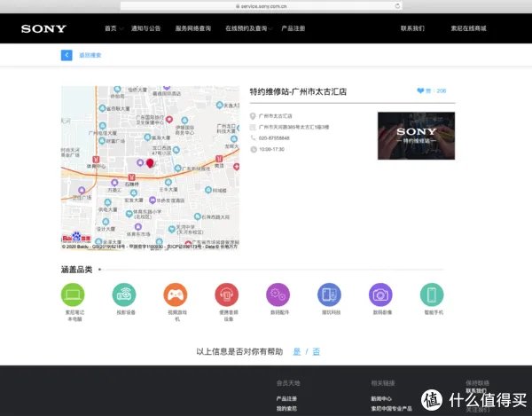Click footer 产品注册 link
The width and height of the screenshot is (532, 416).
[x=286, y=398]
